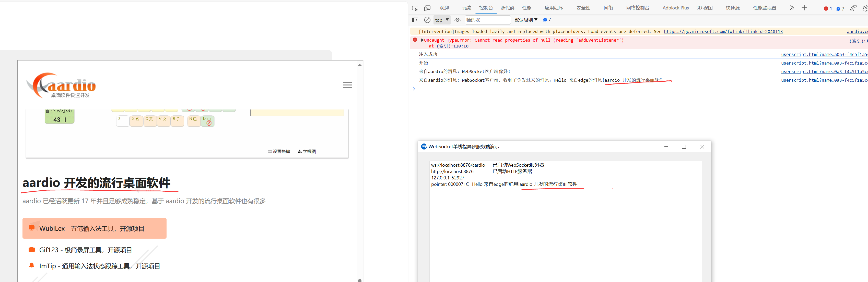Click the scroll up arrow of page frame

(359, 65)
